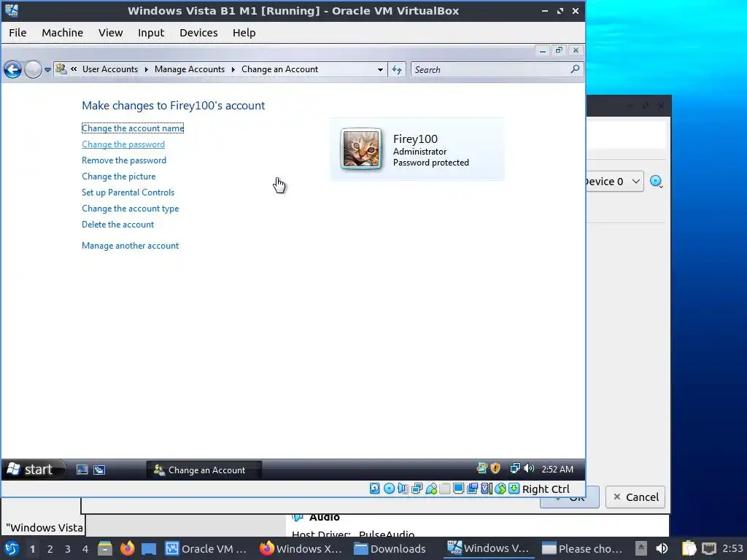Open the Devices menu

(x=198, y=33)
